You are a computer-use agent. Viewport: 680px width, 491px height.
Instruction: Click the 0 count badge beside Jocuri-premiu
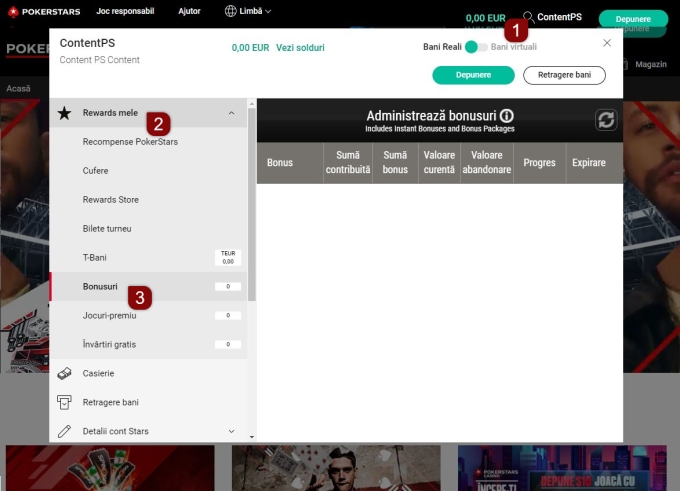point(228,316)
